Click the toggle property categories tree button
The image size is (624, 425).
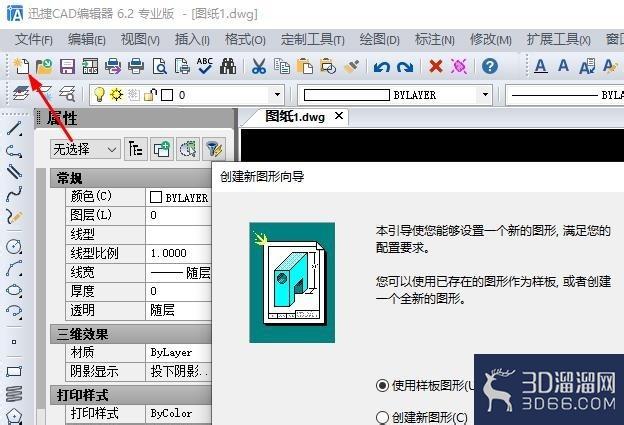pyautogui.click(x=136, y=149)
